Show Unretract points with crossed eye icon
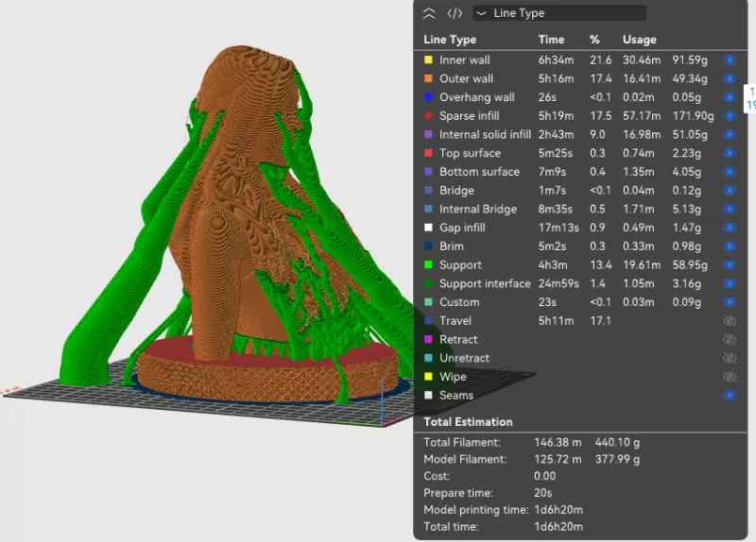The width and height of the screenshot is (756, 542). tap(730, 358)
